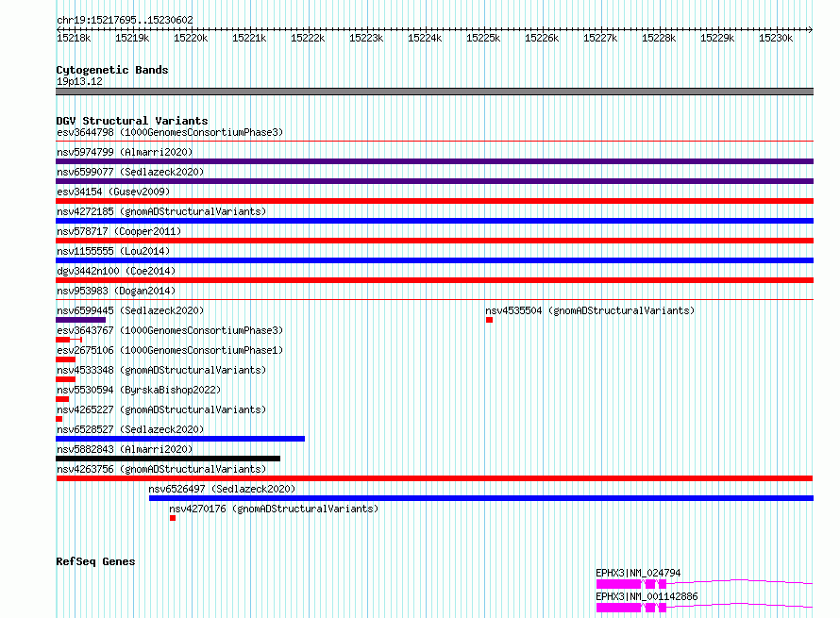Screen dimensions: 840x618
Task: Select nsv5882843 (Almarri2020) label
Action: 125,449
